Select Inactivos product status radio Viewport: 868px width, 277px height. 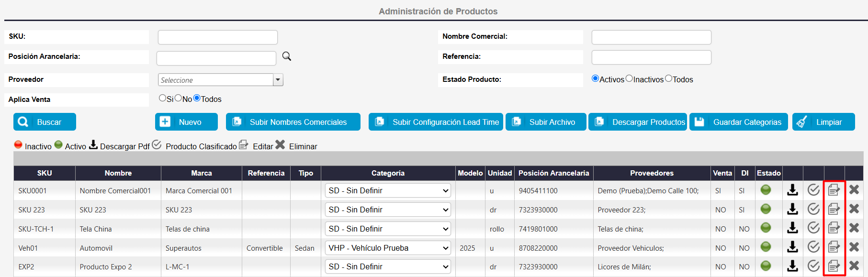[629, 79]
